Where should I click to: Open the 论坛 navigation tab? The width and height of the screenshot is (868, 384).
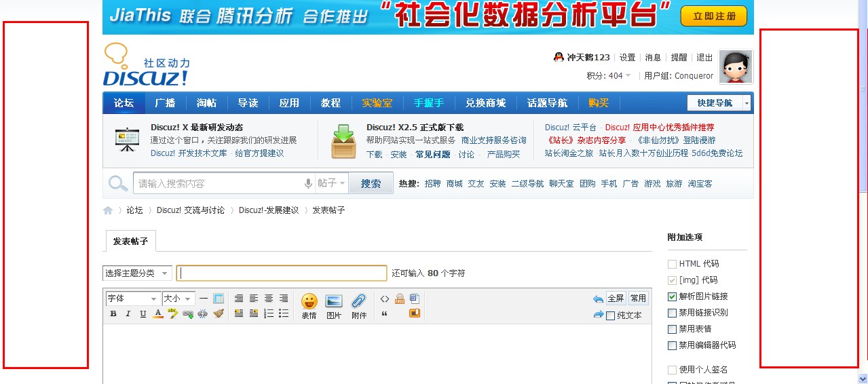click(x=124, y=103)
